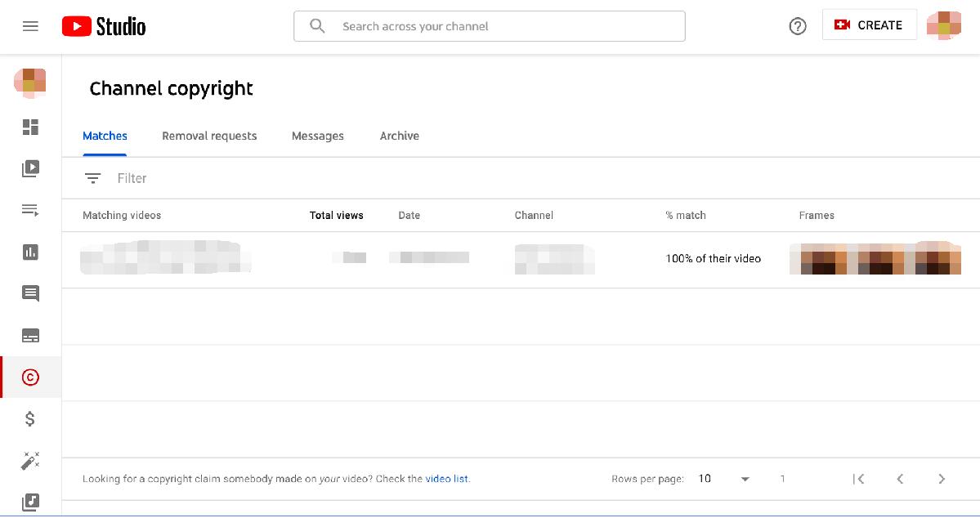Screen dimensions: 980x518
Task: Open the Subtitles section
Action: tap(30, 335)
